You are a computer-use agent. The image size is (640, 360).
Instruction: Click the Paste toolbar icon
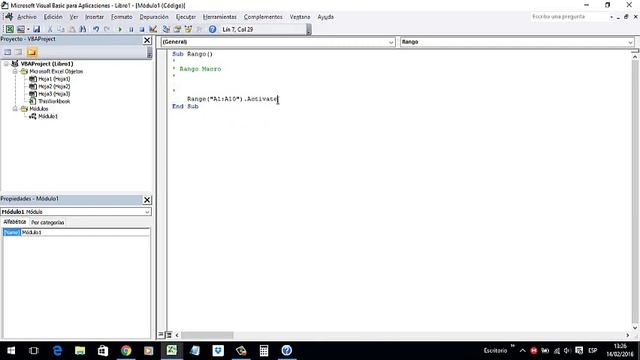click(x=72, y=29)
